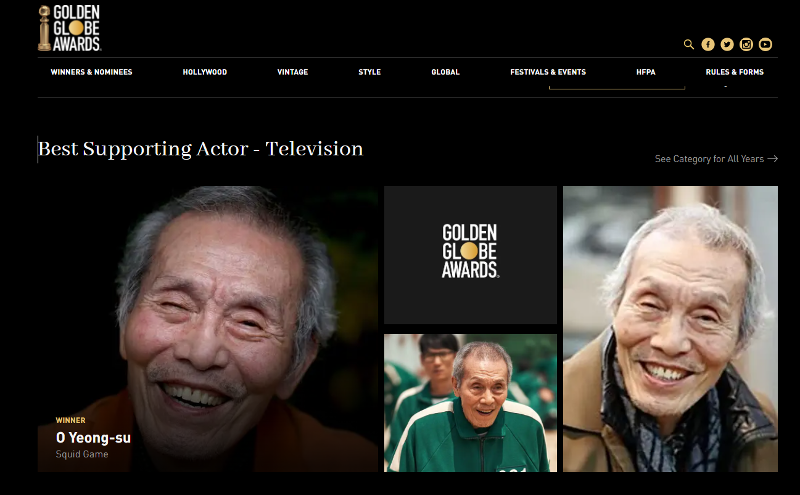Click the Best Supporting Actor - Television heading
This screenshot has height=495, width=800.
tap(201, 149)
